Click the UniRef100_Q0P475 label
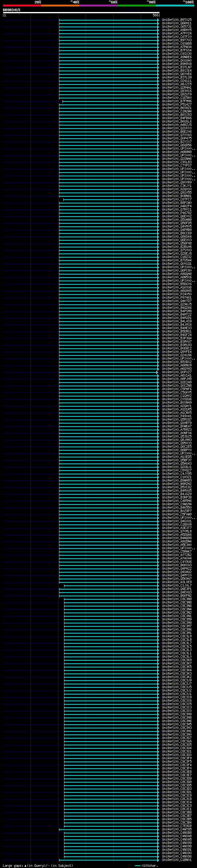Viewport: 197px width, 868px height. pyautogui.click(x=176, y=139)
